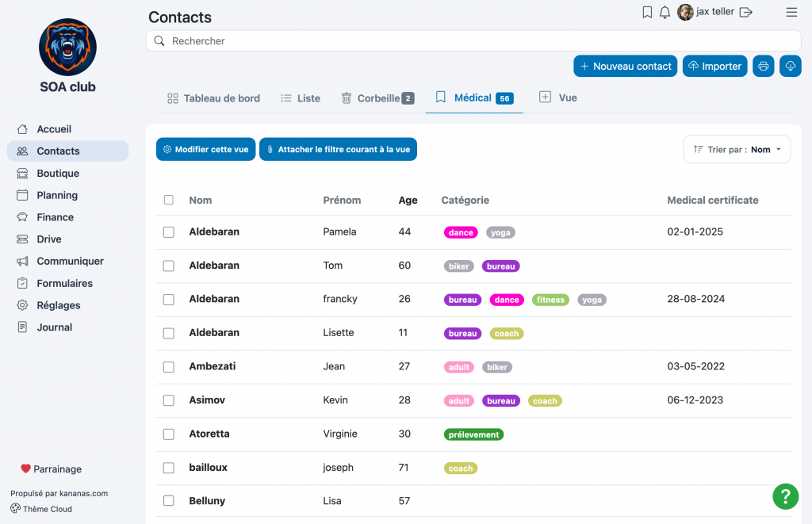This screenshot has width=812, height=524.
Task: Click the Parrainage heart icon
Action: [x=25, y=469]
